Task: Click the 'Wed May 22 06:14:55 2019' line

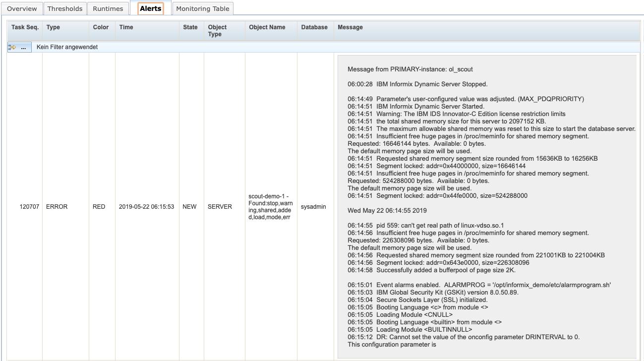Action: (x=387, y=211)
